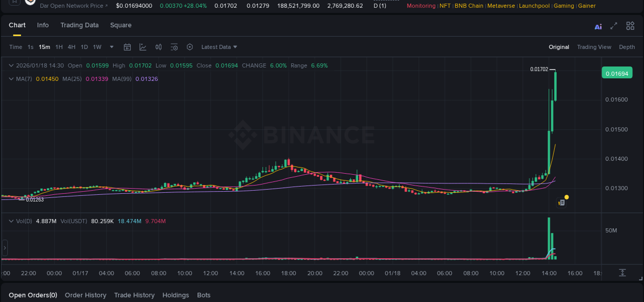This screenshot has width=644, height=302.
Task: Visit the Launchpool link
Action: click(534, 6)
